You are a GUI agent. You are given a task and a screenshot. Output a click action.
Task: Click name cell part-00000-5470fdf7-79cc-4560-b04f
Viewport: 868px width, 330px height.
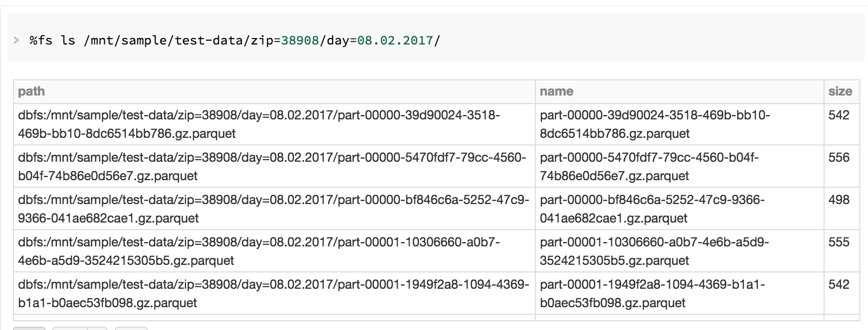tap(649, 167)
